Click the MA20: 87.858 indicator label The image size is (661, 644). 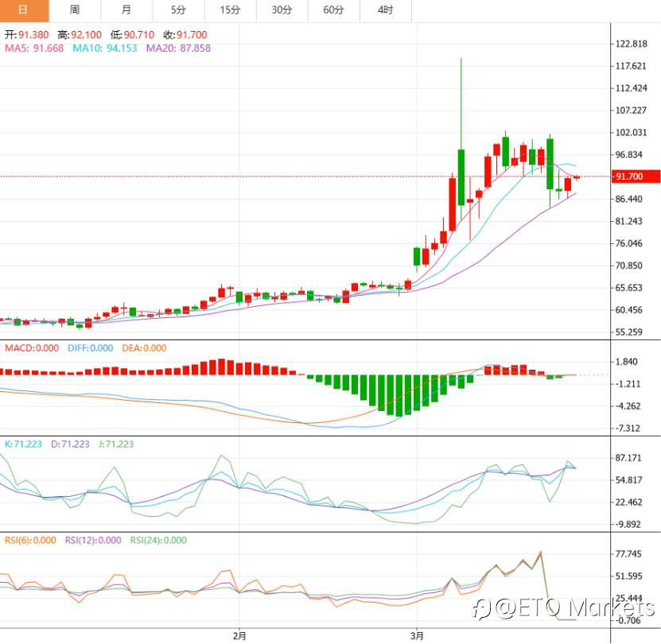tap(178, 48)
